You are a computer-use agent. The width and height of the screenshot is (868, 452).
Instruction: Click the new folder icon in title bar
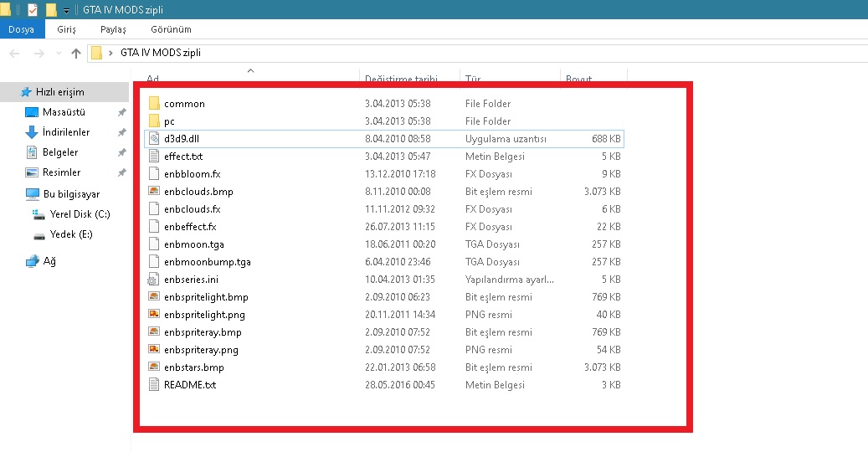[51, 9]
